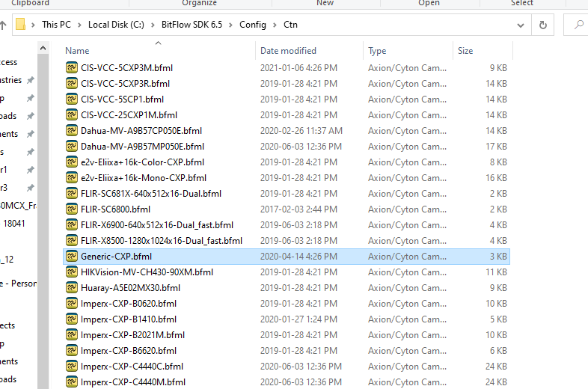Click the CIS-VCC-5CXP3M.bfml file icon
Viewport: 588px width, 389px height.
72,68
